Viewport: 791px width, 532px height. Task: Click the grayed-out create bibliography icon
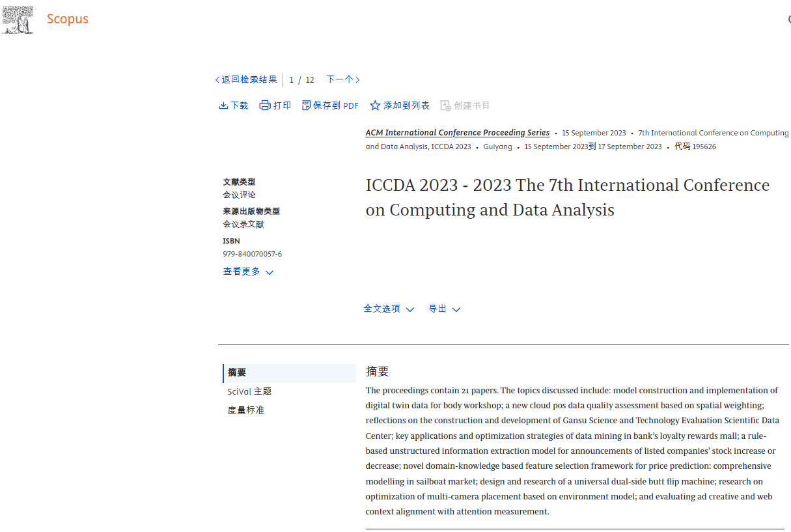[x=445, y=105]
